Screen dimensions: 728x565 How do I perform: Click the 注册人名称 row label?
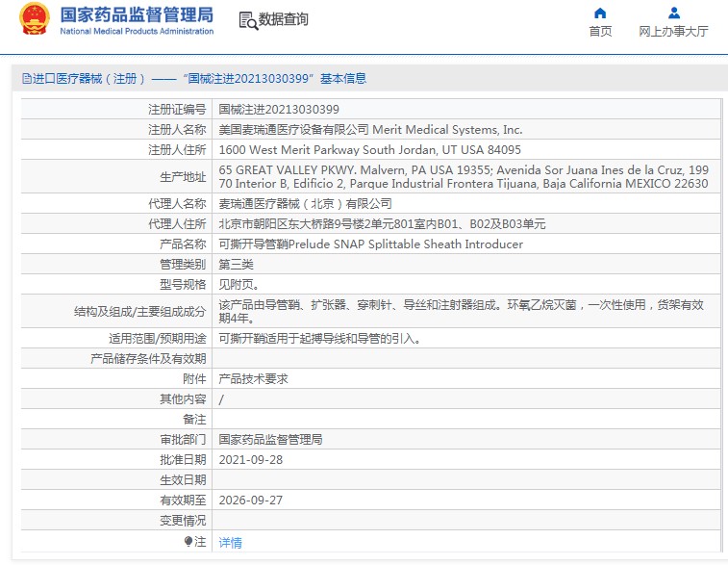click(177, 130)
